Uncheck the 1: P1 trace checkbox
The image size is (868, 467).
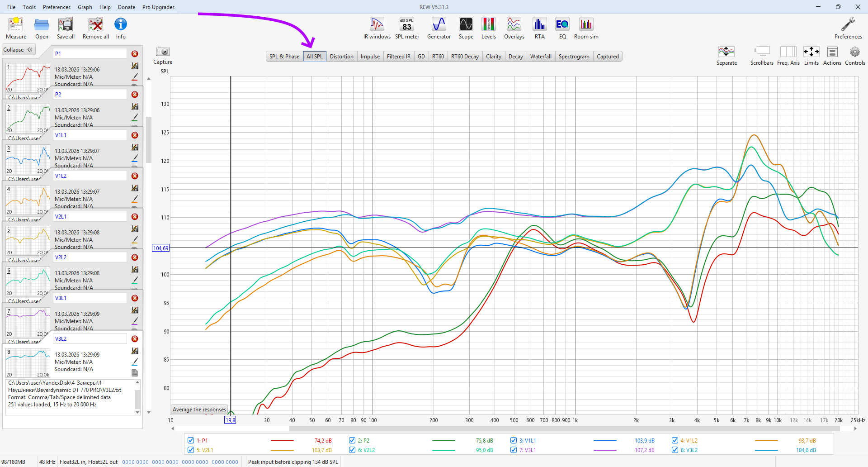tap(191, 440)
